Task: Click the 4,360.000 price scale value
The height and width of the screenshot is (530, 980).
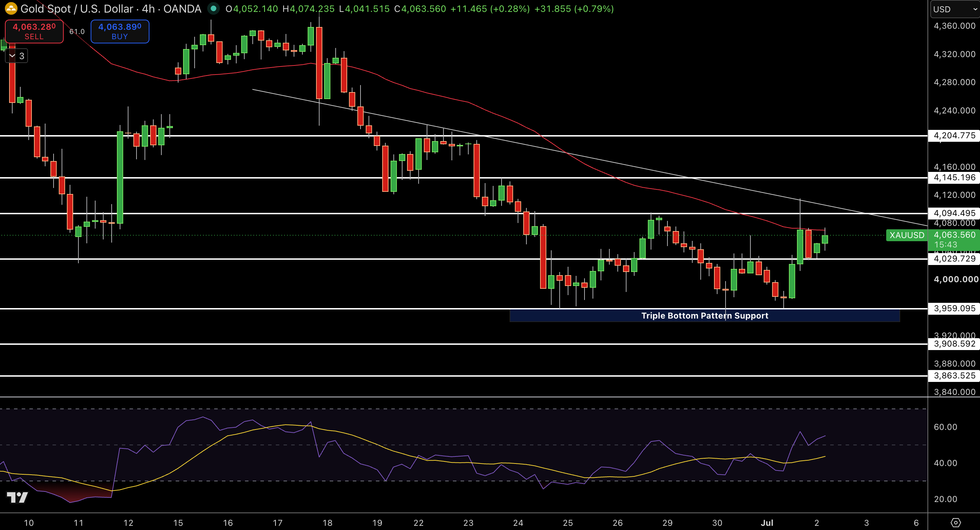Action: 954,26
